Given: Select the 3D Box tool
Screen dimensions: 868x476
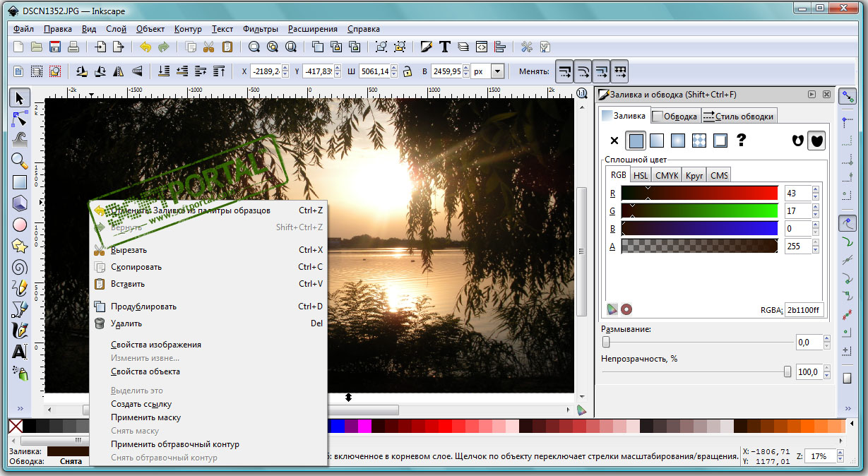Looking at the screenshot, I should 20,203.
